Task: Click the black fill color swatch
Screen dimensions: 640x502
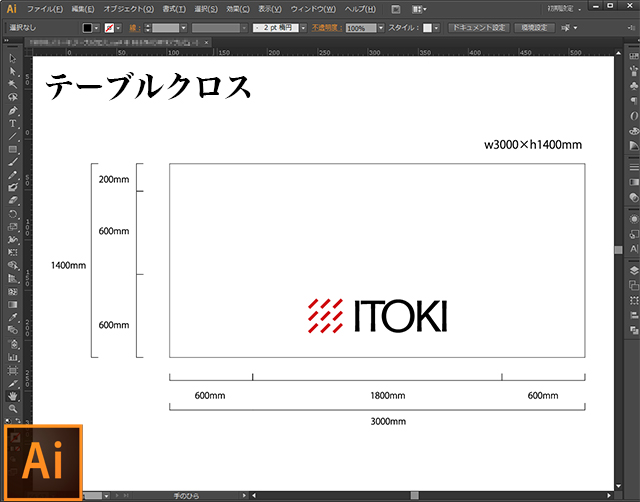Action: [x=88, y=28]
